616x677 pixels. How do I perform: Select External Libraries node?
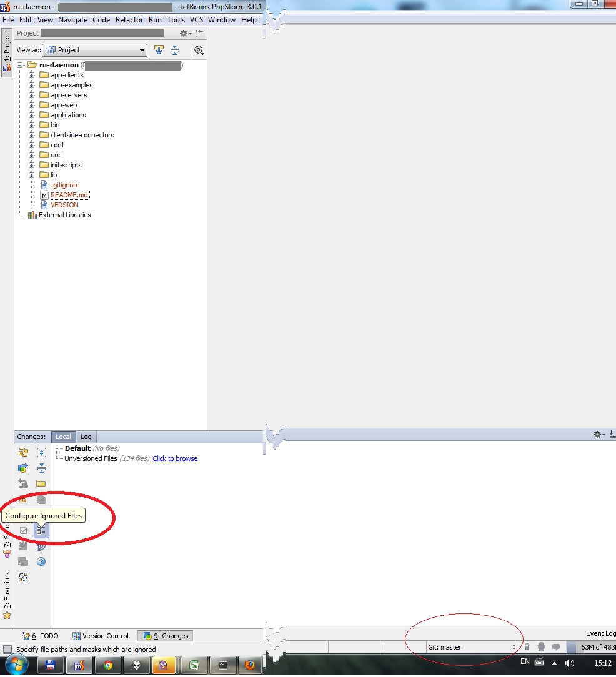64,215
